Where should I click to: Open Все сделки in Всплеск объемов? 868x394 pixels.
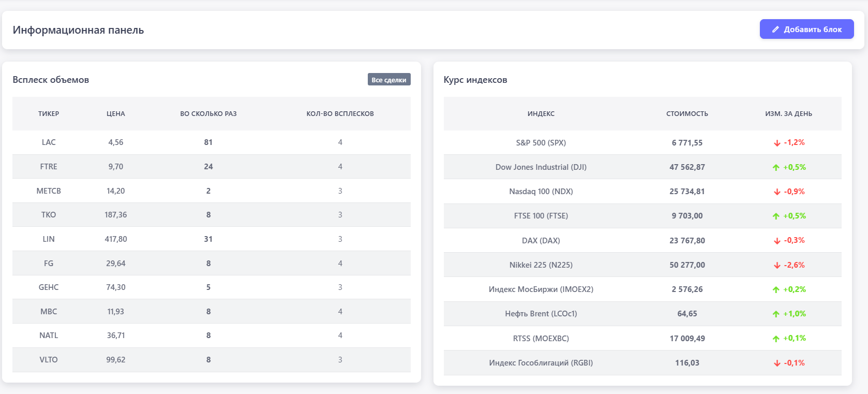388,80
